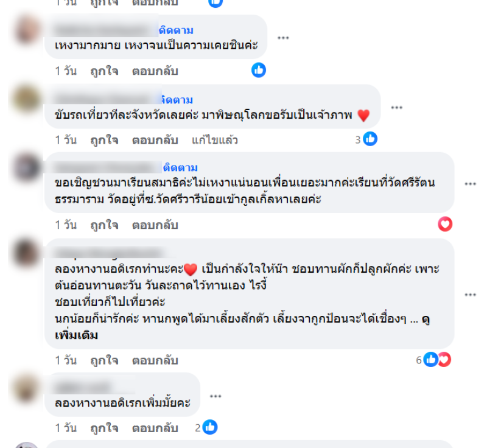
Task: Click 'ถูกใจ' under the long hobby comment
Action: pos(104,360)
